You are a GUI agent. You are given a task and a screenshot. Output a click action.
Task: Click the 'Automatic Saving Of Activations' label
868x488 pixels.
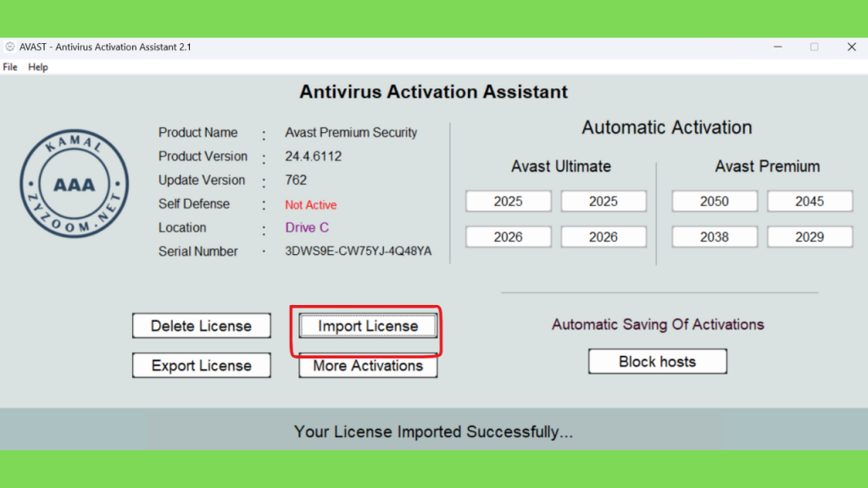point(658,324)
